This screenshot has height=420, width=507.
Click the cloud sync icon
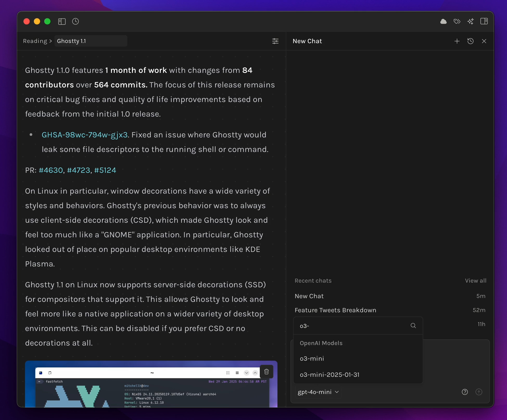pos(443,21)
